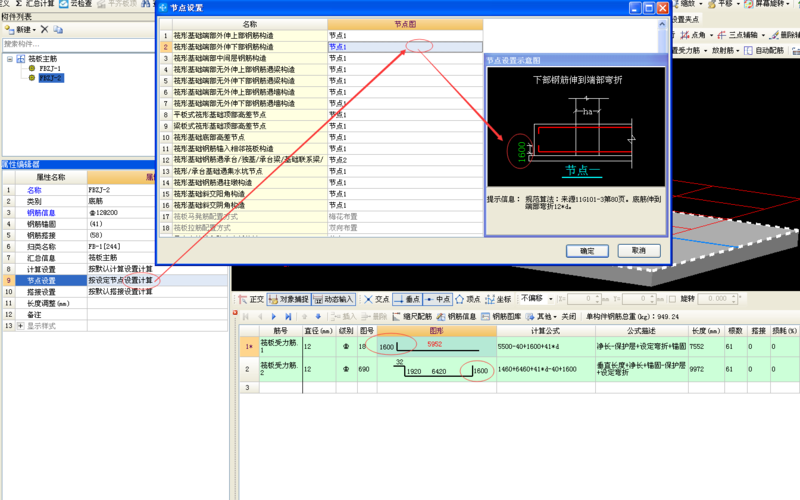Click 插入 insert row button
The width and height of the screenshot is (800, 500).
point(343,317)
